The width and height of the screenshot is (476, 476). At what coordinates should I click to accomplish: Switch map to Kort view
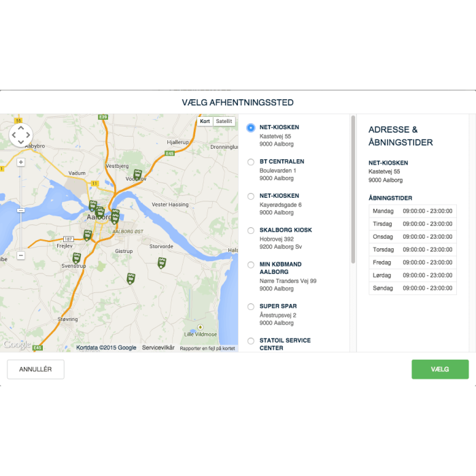coord(205,121)
